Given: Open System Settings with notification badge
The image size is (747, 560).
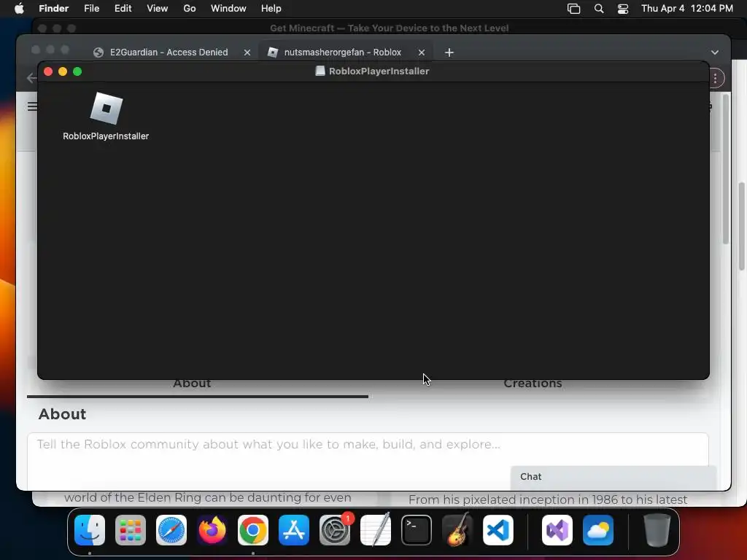Looking at the screenshot, I should click(335, 530).
